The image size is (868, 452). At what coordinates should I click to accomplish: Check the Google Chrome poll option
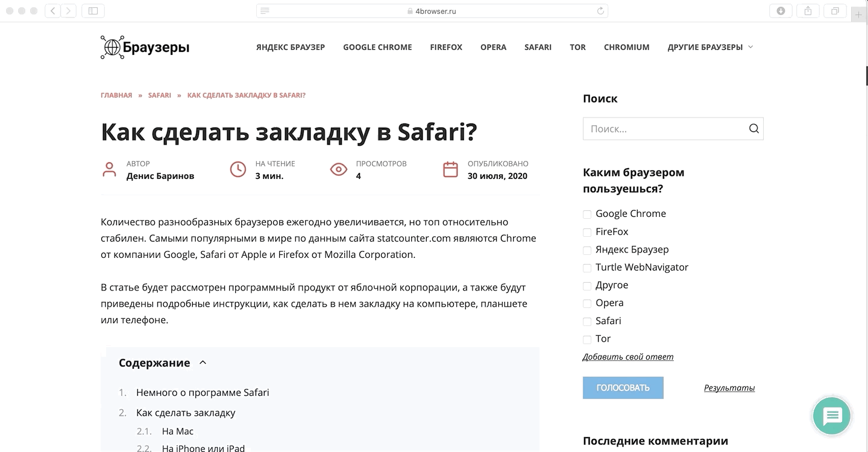[587, 214]
